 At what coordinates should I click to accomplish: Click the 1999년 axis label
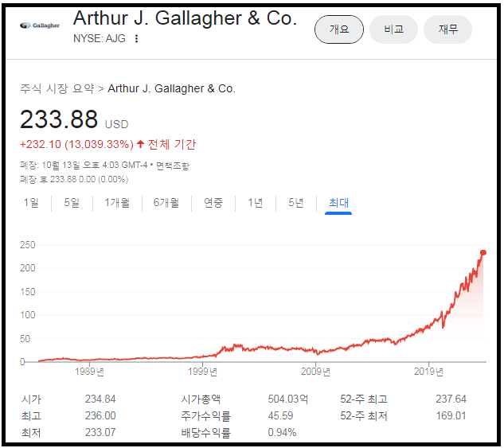click(x=202, y=372)
